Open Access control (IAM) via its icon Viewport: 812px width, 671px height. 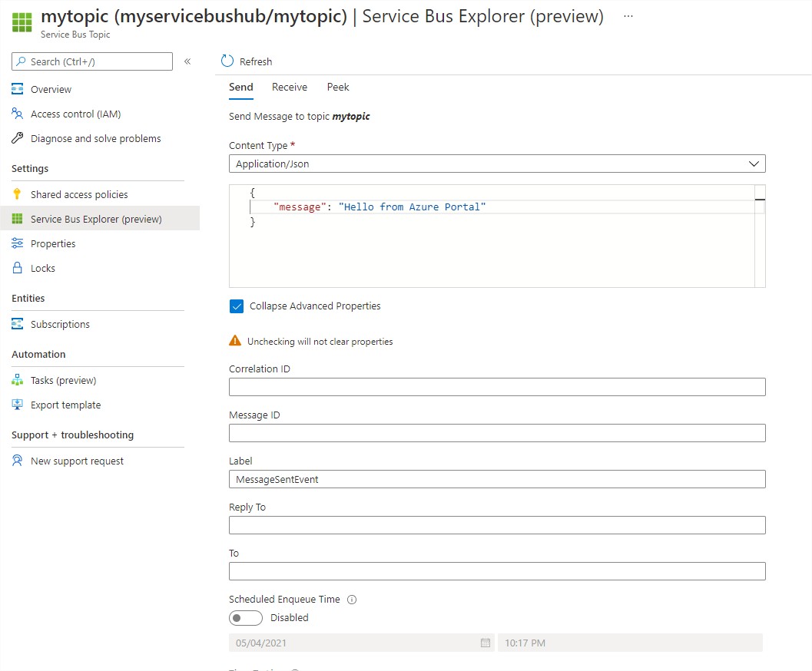[x=18, y=114]
